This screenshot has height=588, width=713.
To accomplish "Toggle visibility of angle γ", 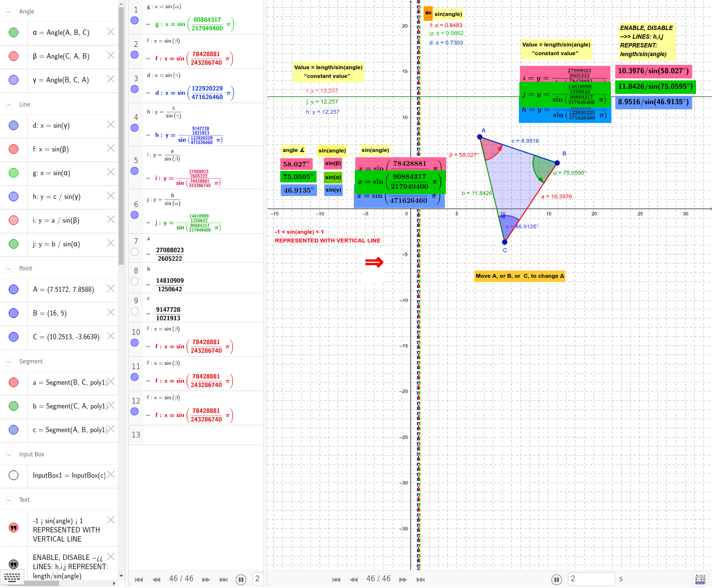I will pyautogui.click(x=14, y=80).
